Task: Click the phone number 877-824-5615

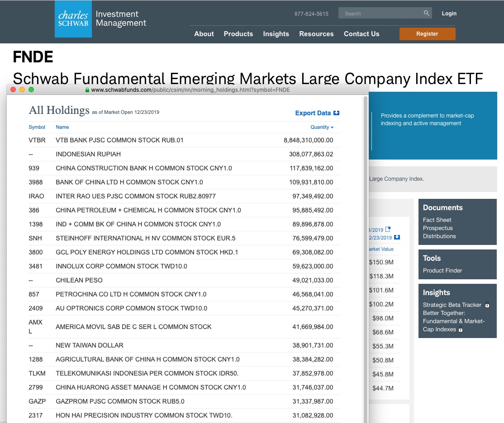Action: (311, 14)
